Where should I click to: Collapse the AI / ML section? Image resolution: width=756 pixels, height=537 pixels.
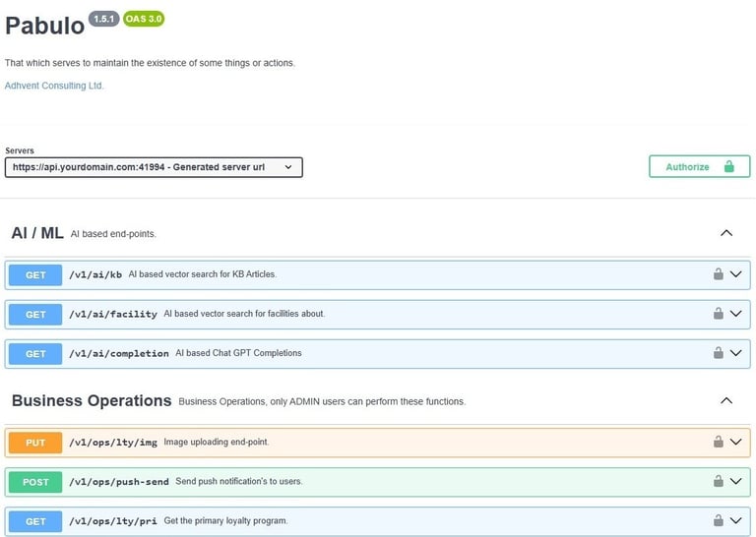(x=726, y=233)
